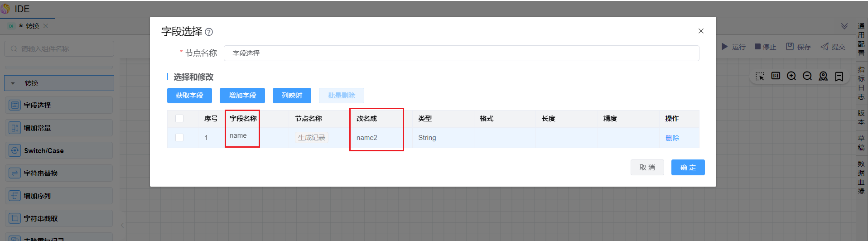This screenshot has height=241, width=868.
Task: Click the 字段名称 column header
Action: [x=243, y=118]
